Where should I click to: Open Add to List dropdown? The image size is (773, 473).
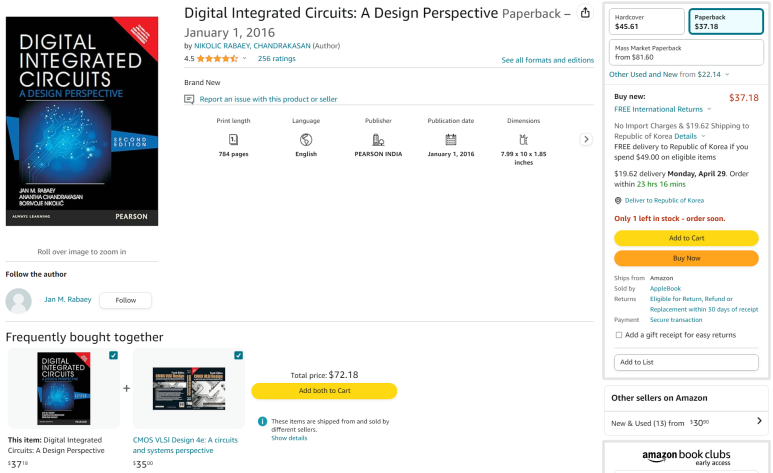pyautogui.click(x=686, y=362)
